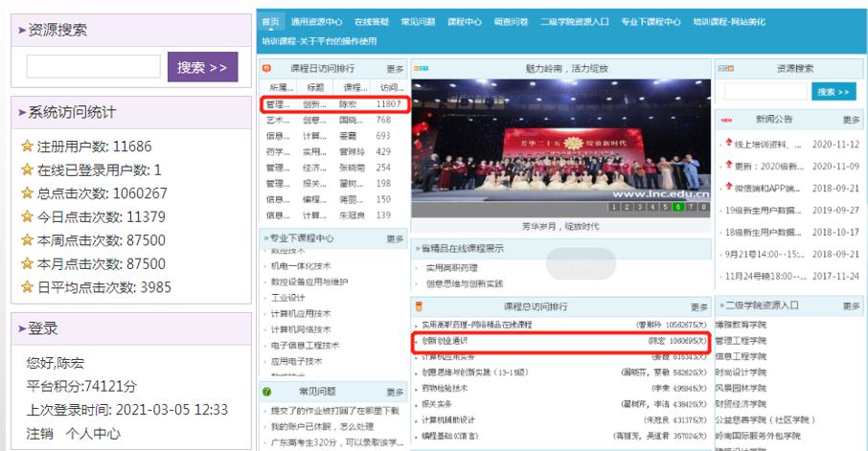The height and width of the screenshot is (451, 868).
Task: Click the icon left of right-side 资源搜索 title
Action: 726,69
